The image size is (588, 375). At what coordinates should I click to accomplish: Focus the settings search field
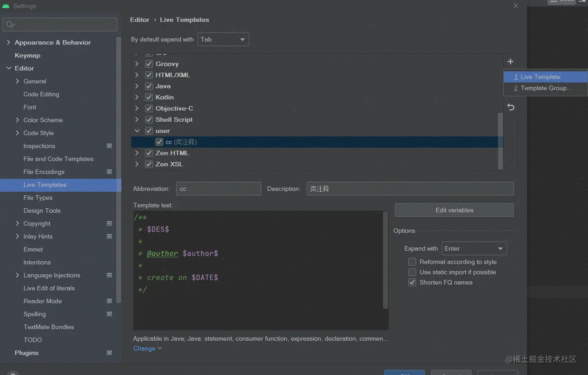[x=60, y=25]
